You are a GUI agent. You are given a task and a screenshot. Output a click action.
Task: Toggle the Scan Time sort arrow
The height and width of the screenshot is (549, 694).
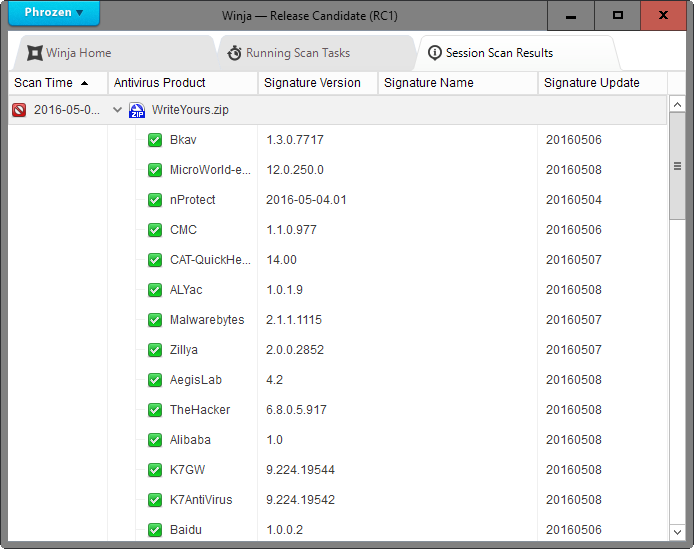coord(85,83)
